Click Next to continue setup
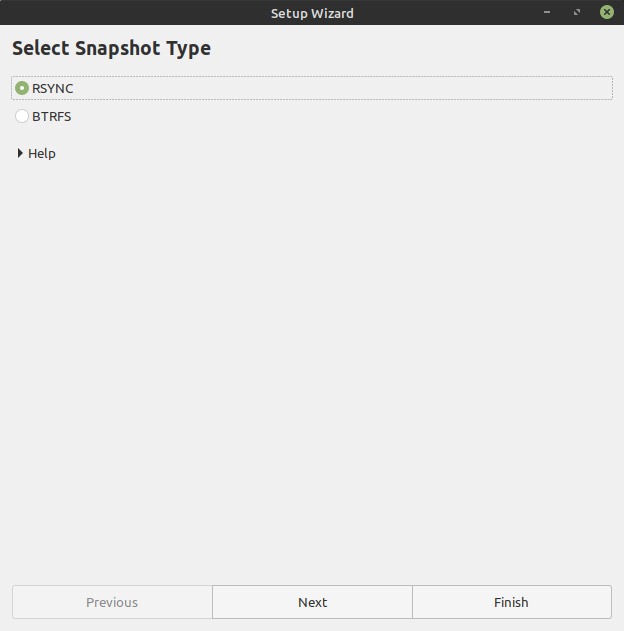 pyautogui.click(x=312, y=602)
